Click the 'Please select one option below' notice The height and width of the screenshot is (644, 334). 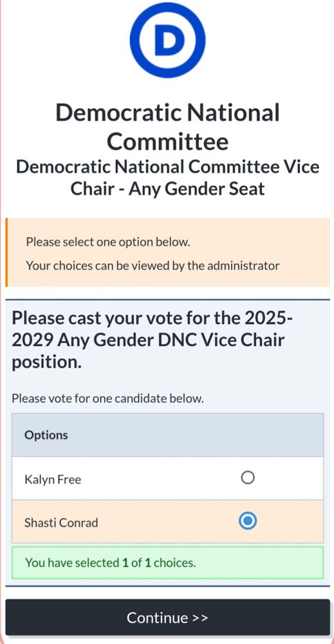[108, 242]
